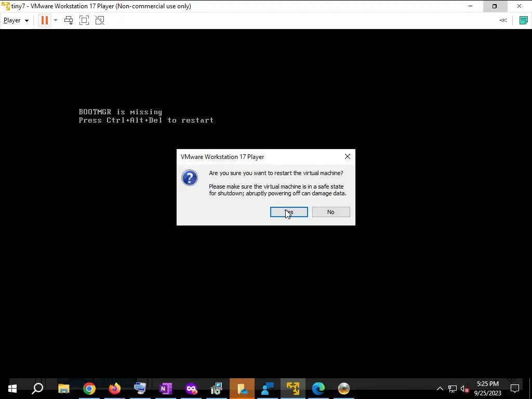This screenshot has width=532, height=399.
Task: Switch to VMware Player taskbar icon
Action: click(x=293, y=389)
